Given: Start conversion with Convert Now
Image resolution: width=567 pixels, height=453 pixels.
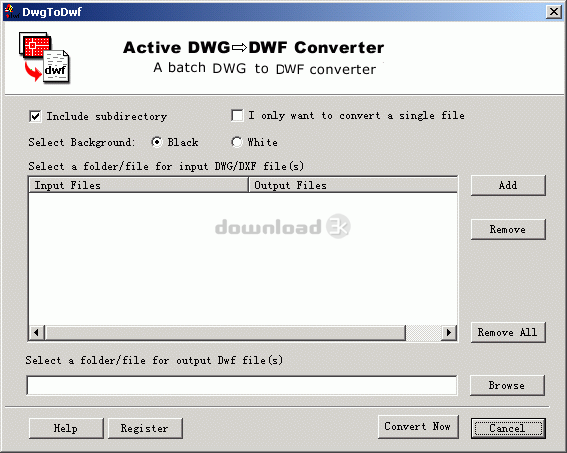Looking at the screenshot, I should (x=418, y=427).
